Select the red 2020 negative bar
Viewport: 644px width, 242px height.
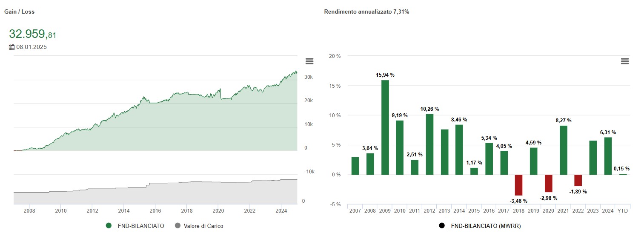tap(548, 184)
